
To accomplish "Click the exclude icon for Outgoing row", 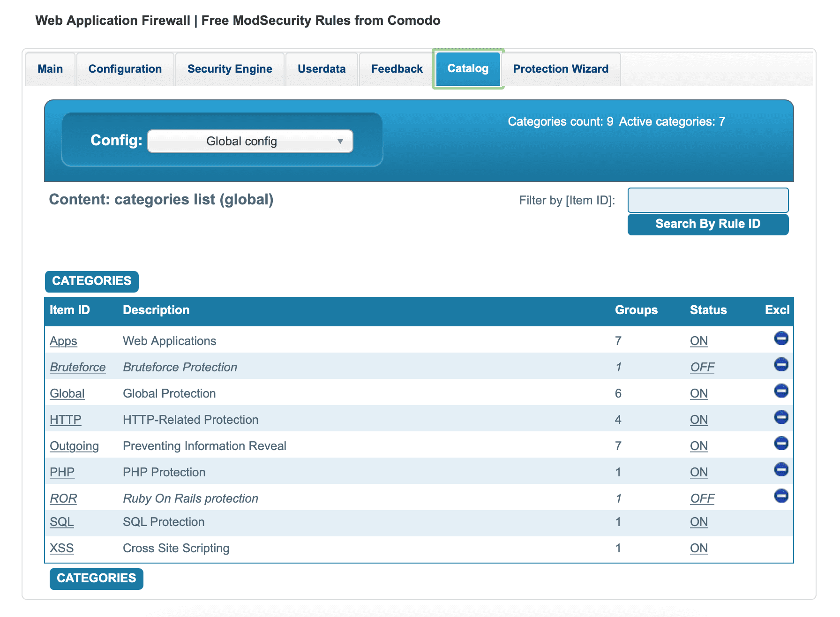I will (781, 443).
